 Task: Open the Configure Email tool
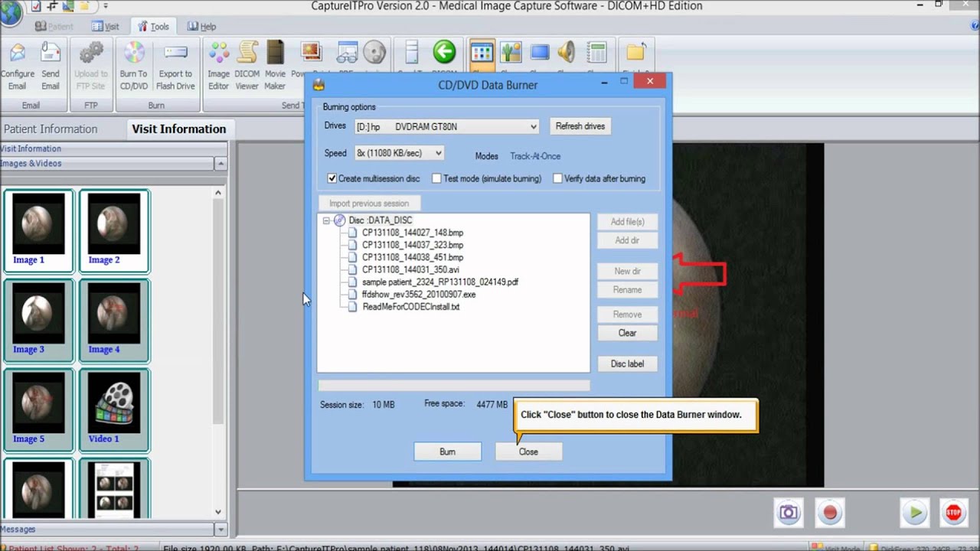point(17,67)
